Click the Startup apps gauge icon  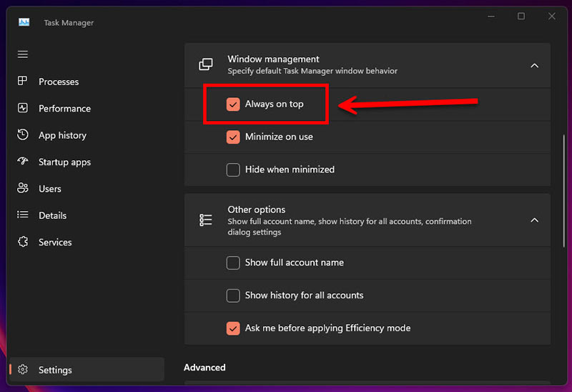(x=23, y=162)
